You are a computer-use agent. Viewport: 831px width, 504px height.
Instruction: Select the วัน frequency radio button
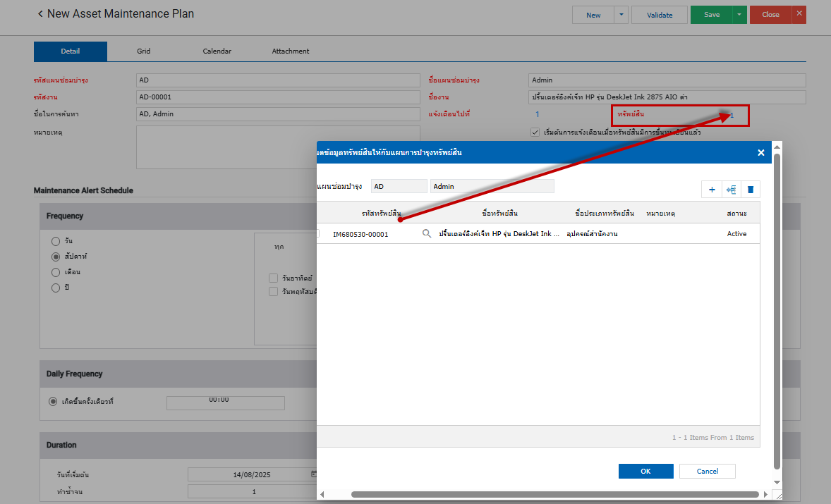(56, 241)
